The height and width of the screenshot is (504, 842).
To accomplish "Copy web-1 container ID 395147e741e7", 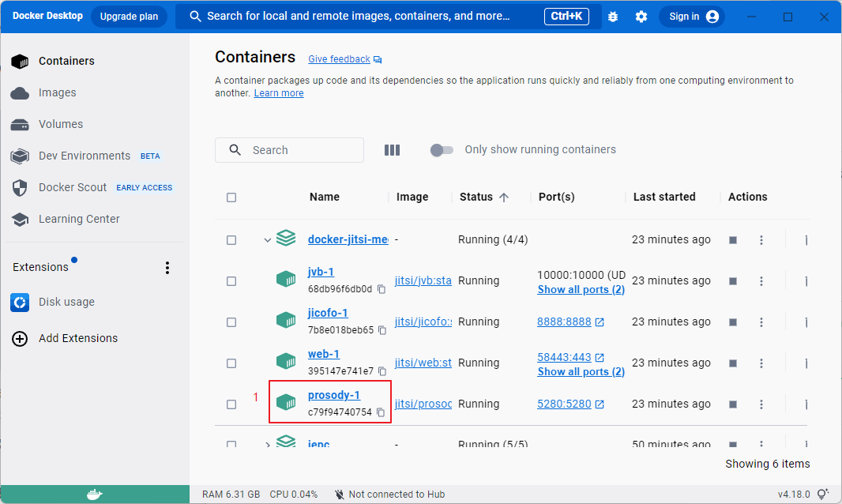I will 382,371.
